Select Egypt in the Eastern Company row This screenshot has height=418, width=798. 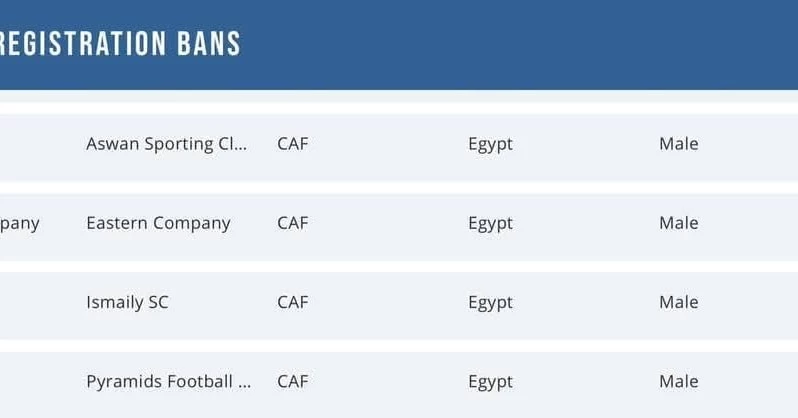coord(490,223)
